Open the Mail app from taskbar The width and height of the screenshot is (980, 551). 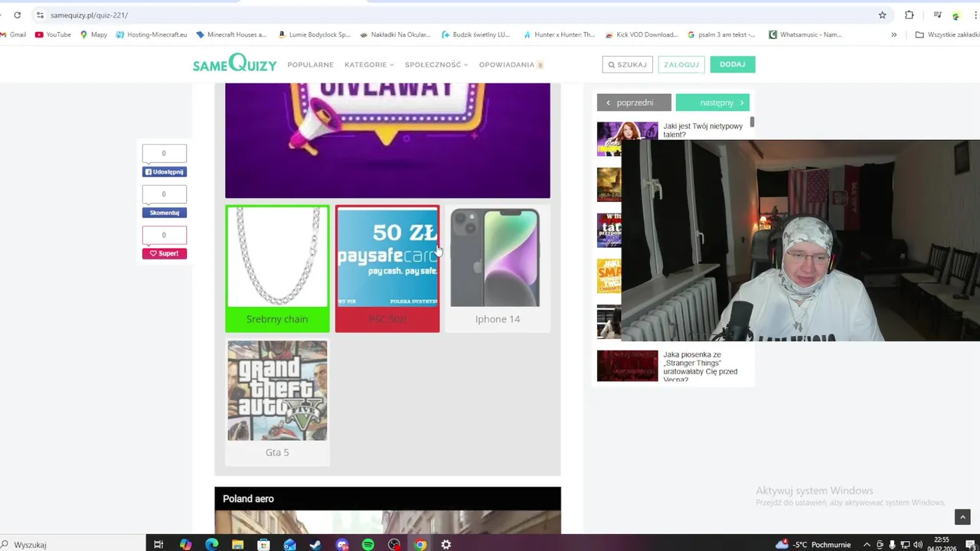[289, 544]
